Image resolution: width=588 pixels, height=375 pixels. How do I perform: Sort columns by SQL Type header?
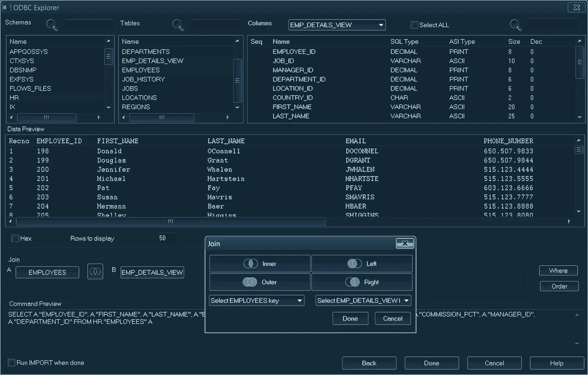(404, 41)
